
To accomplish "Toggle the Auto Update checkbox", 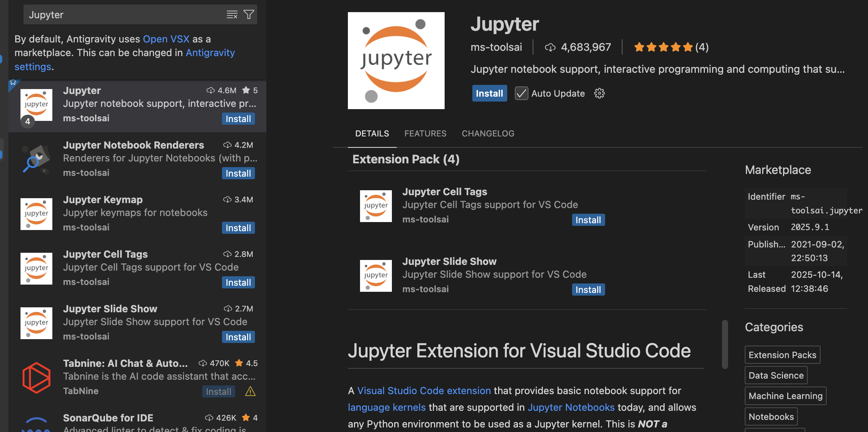I will tap(521, 93).
